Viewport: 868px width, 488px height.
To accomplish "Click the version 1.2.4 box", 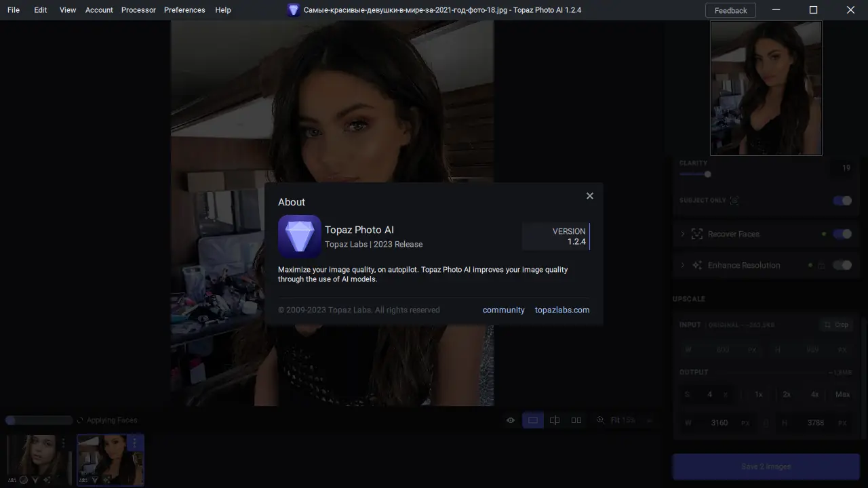I will point(556,237).
